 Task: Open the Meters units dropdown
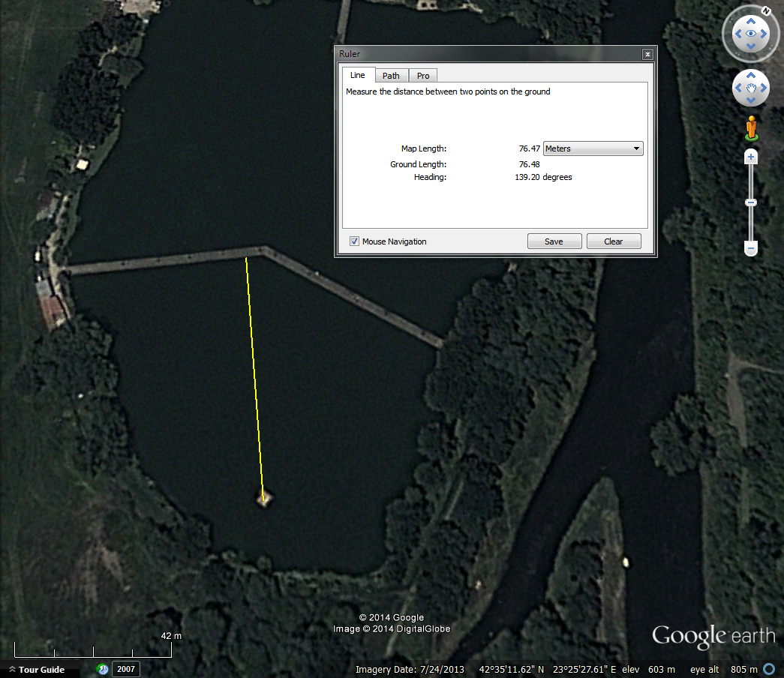pyautogui.click(x=593, y=148)
